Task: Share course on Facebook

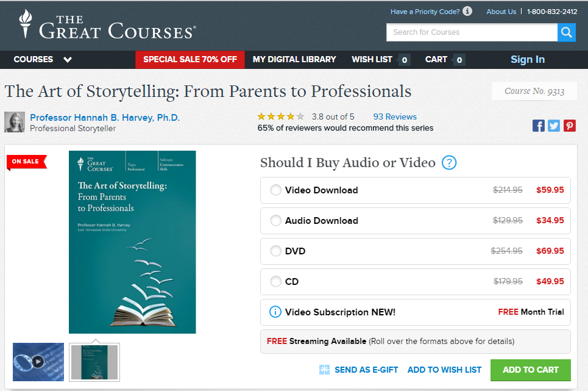Action: [539, 126]
